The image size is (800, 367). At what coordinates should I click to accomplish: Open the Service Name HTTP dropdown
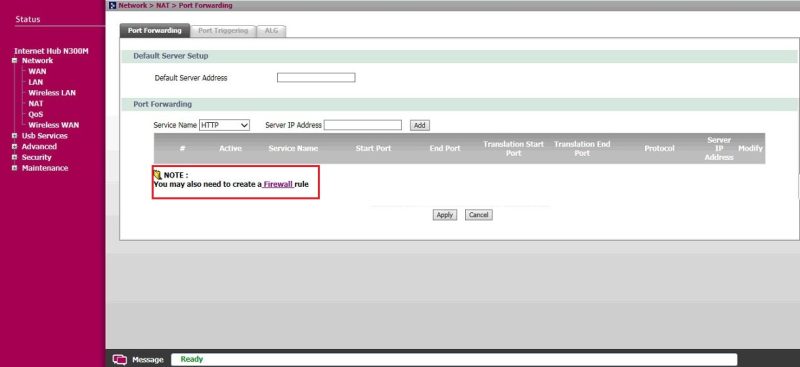[224, 125]
